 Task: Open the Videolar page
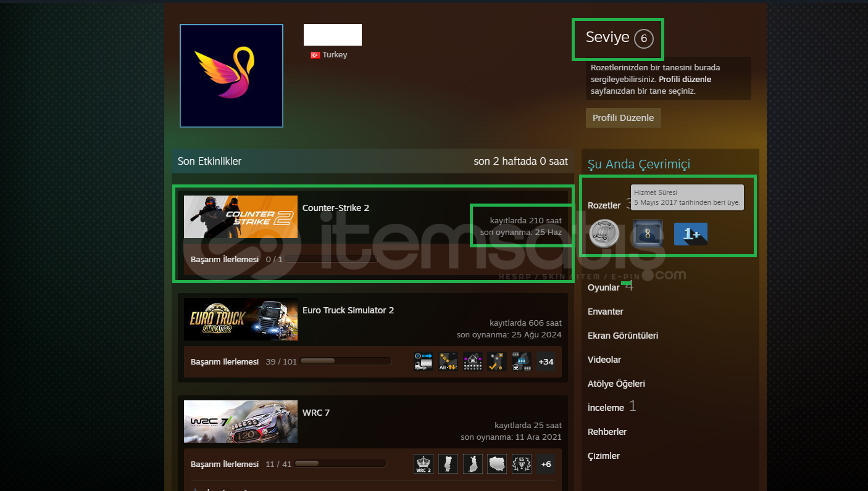pyautogui.click(x=604, y=360)
